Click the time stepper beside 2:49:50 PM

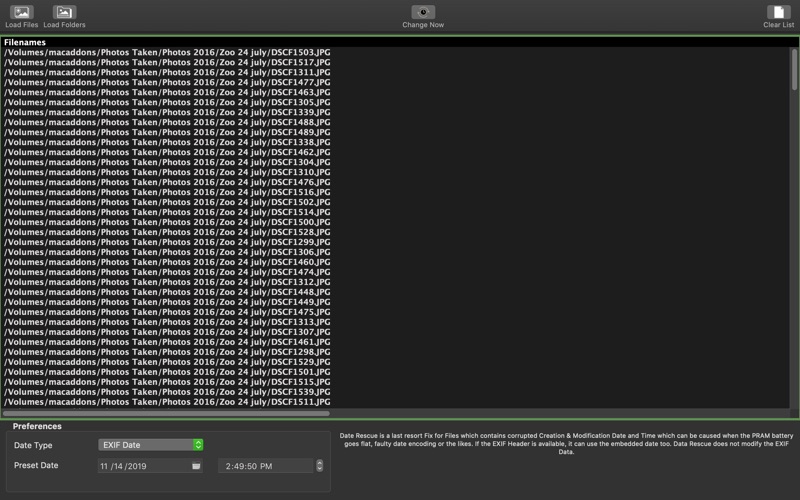(x=319, y=466)
